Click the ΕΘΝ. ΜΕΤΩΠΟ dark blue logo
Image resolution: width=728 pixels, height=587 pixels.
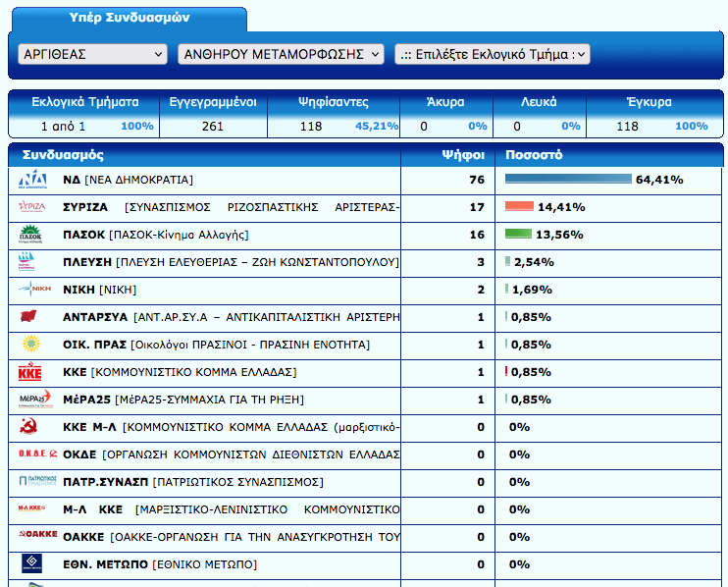pos(31,564)
